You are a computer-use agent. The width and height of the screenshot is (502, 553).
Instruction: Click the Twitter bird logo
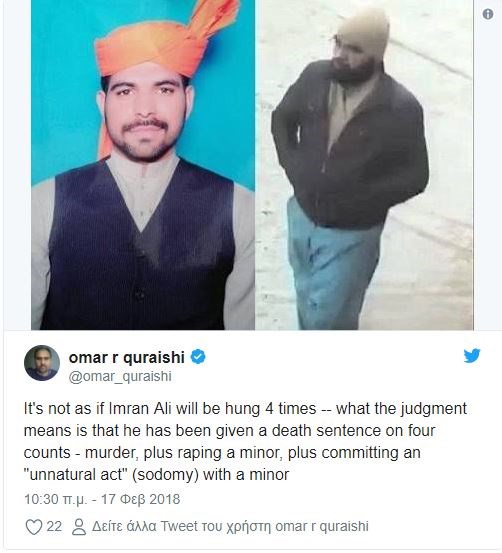tap(472, 356)
